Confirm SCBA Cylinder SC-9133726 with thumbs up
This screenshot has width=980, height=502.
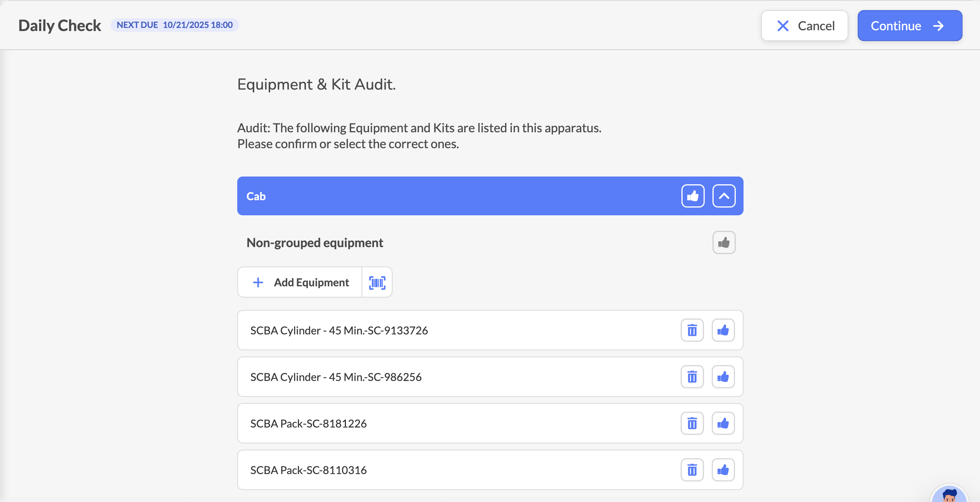pyautogui.click(x=723, y=331)
